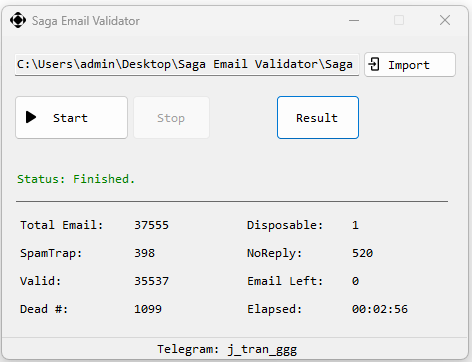Image resolution: width=472 pixels, height=362 pixels.
Task: Click the 'Disposable:' label
Action: tap(285, 225)
